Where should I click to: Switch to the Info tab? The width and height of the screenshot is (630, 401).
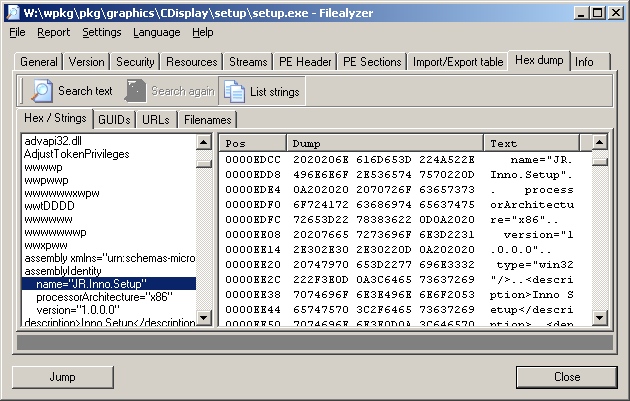[x=590, y=62]
